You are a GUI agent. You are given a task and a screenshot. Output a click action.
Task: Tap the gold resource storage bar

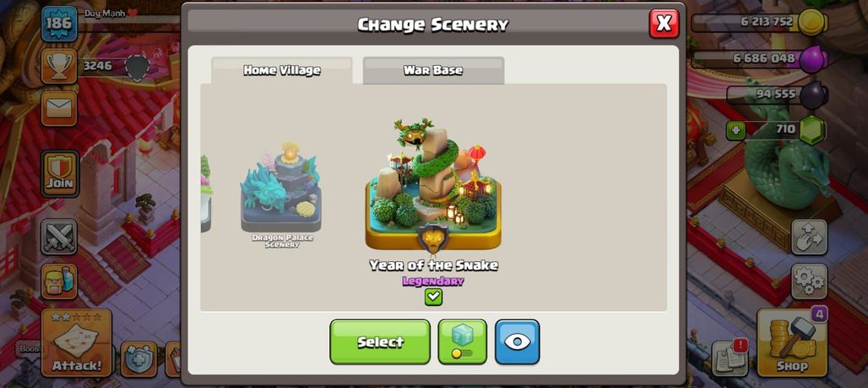[759, 23]
